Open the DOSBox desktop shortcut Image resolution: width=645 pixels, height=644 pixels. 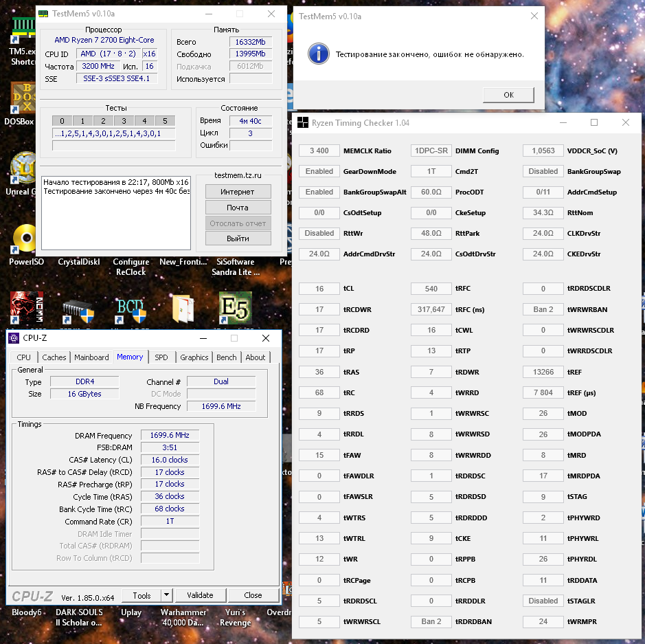[x=23, y=98]
